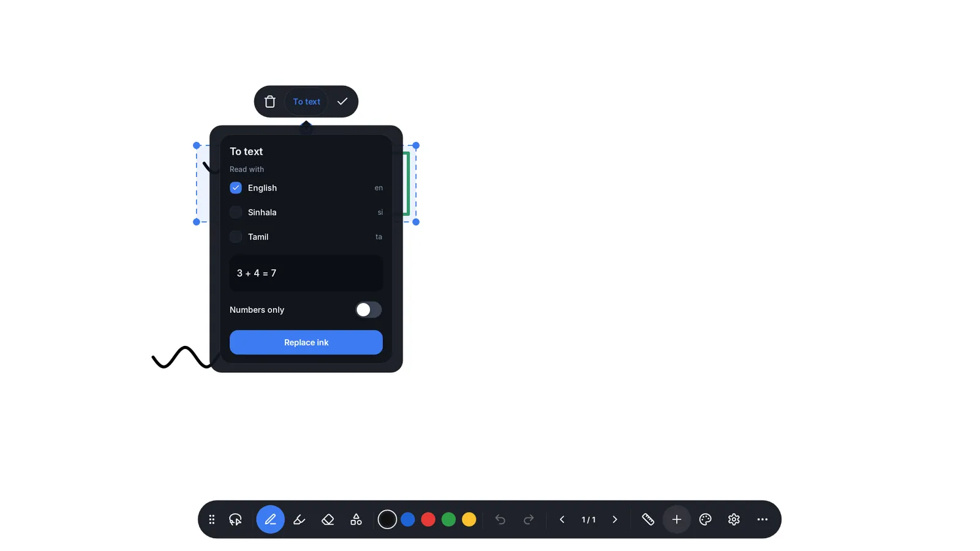Image resolution: width=980 pixels, height=551 pixels.
Task: Open the ruler tool
Action: pyautogui.click(x=648, y=520)
